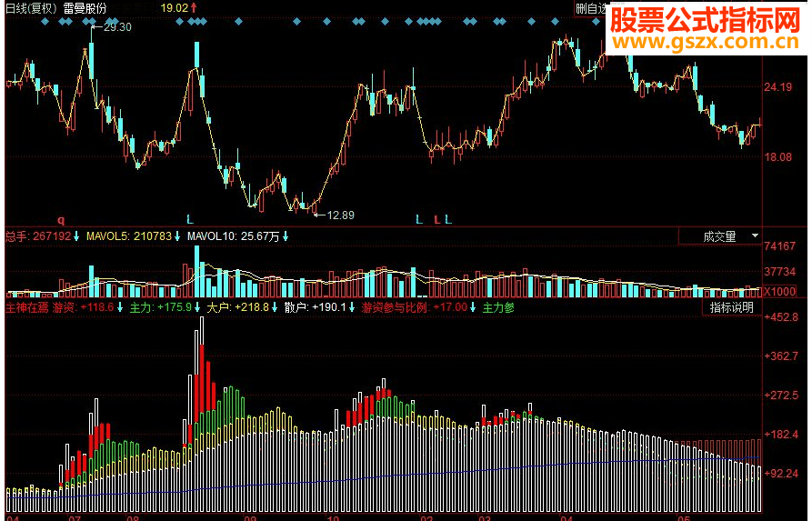This screenshot has height=521, width=812.
Task: Click the down arrow after 主力 +175.9
Action: [x=197, y=307]
